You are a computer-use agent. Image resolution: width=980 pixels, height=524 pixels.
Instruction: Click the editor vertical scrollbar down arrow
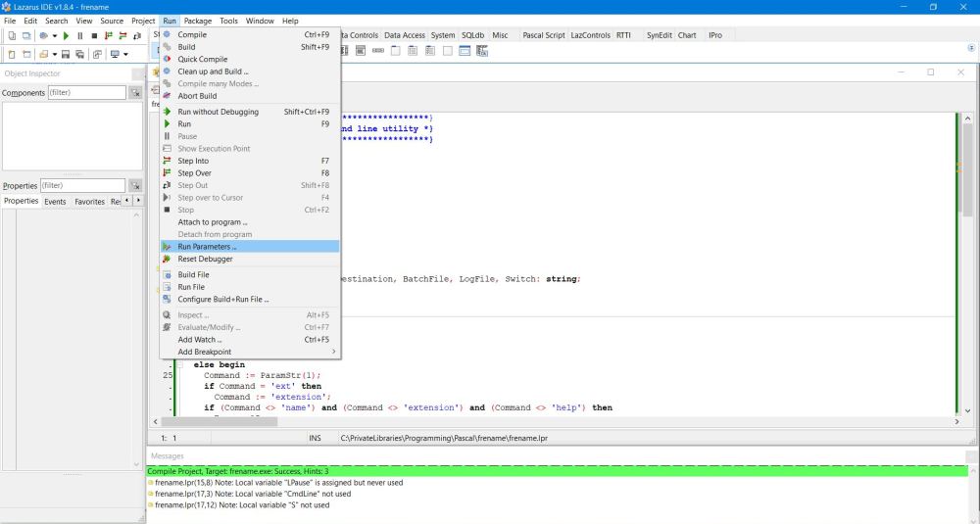point(967,410)
